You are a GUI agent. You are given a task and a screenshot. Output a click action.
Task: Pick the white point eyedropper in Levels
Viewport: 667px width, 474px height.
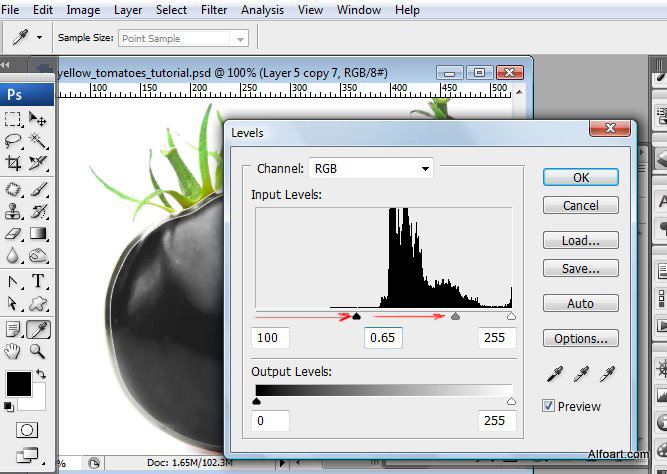click(606, 374)
